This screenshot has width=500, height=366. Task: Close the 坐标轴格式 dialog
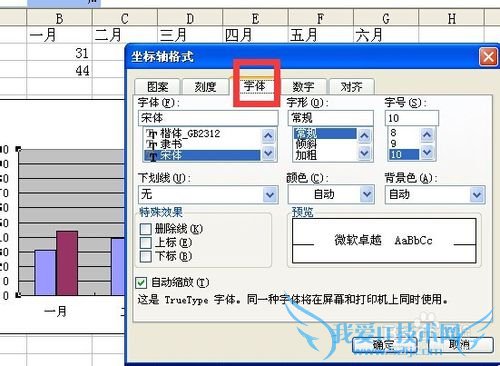coord(488,57)
